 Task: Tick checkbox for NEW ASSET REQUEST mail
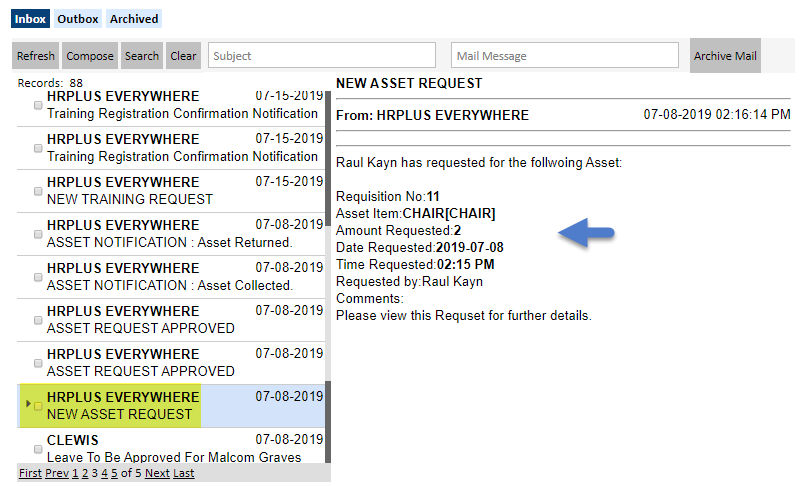click(x=38, y=406)
